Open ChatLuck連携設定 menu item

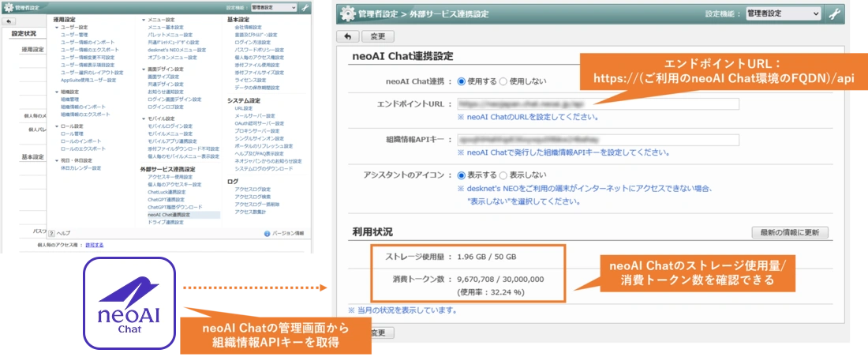166,191
